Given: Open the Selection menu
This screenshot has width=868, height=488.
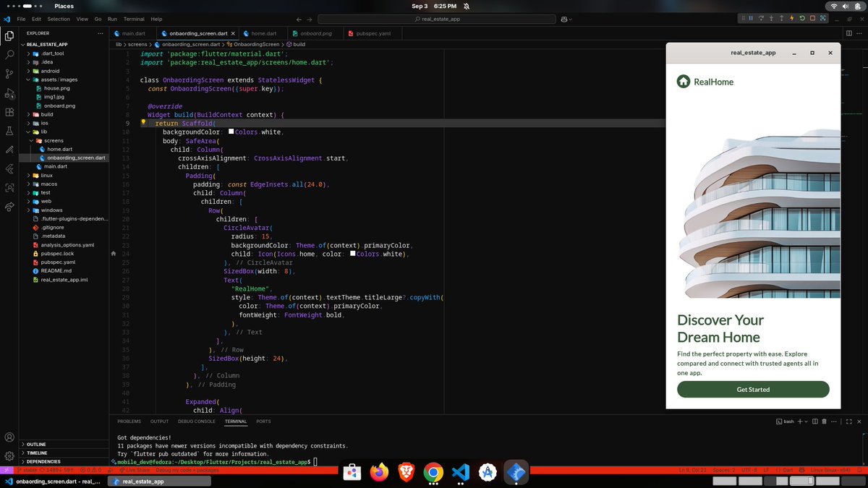Looking at the screenshot, I should (x=59, y=19).
